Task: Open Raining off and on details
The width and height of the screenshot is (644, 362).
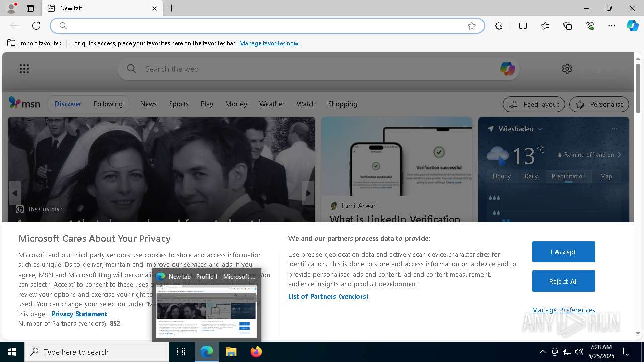Action: pos(589,155)
